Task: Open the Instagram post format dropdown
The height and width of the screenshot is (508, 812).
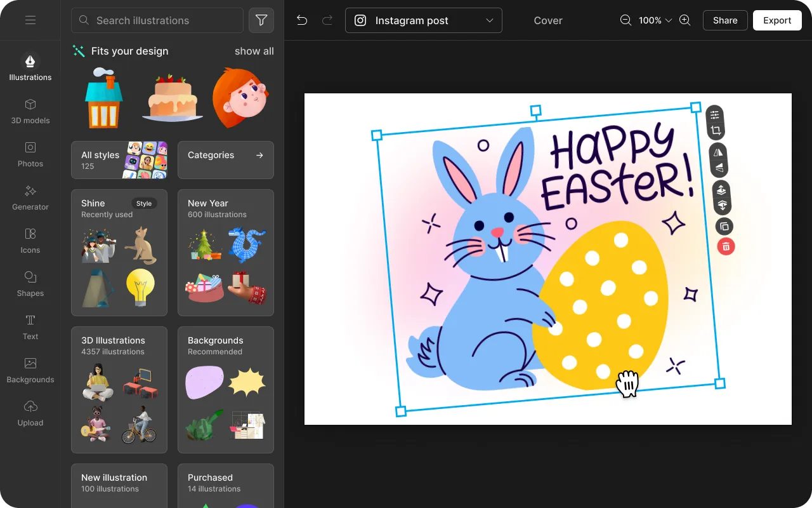Action: (x=424, y=20)
